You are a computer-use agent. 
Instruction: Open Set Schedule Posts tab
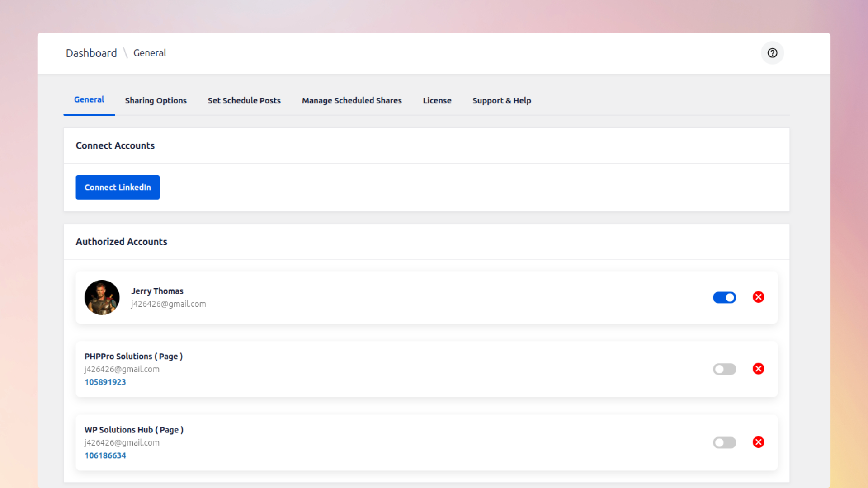tap(244, 100)
